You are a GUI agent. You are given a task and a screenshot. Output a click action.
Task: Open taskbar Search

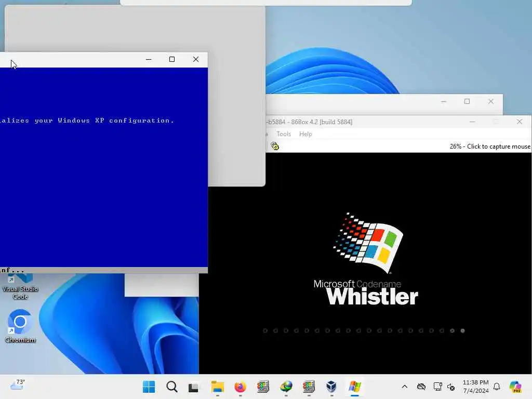pyautogui.click(x=171, y=387)
